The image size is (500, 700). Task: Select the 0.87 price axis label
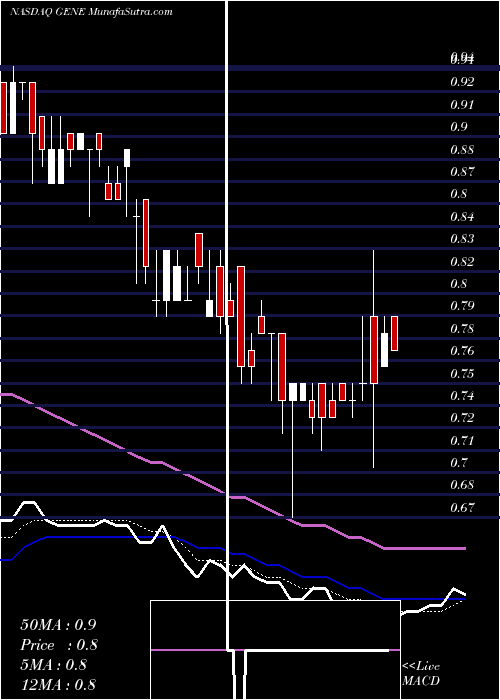coord(462,172)
